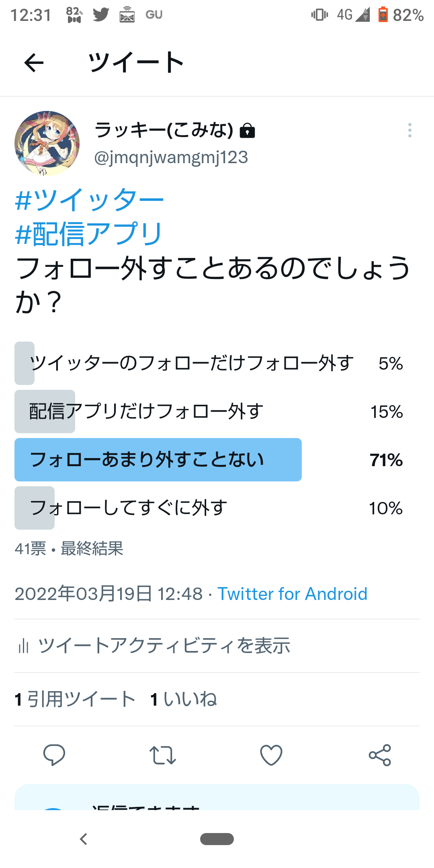Tap the reply speech bubble icon

point(54,755)
